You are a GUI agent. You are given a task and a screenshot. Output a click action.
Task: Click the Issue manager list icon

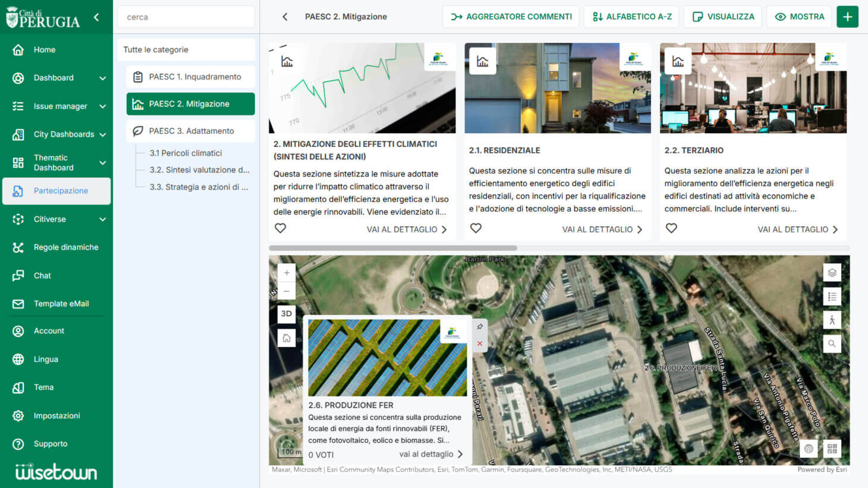(x=18, y=106)
